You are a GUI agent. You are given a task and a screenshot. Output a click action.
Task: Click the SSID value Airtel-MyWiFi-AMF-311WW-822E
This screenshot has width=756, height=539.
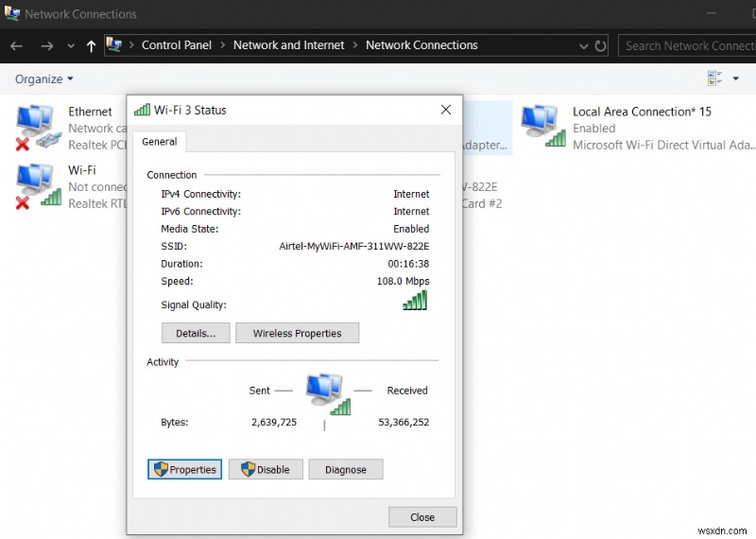tap(353, 246)
